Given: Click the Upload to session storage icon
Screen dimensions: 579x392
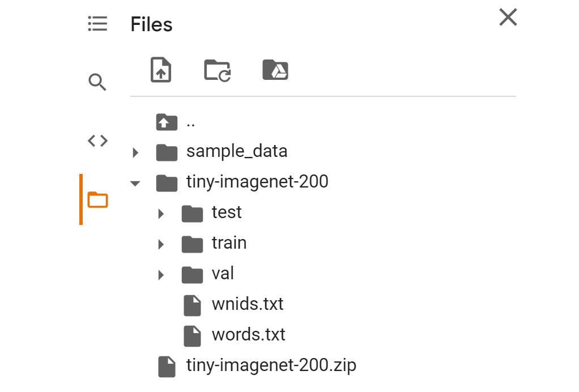Looking at the screenshot, I should [161, 71].
